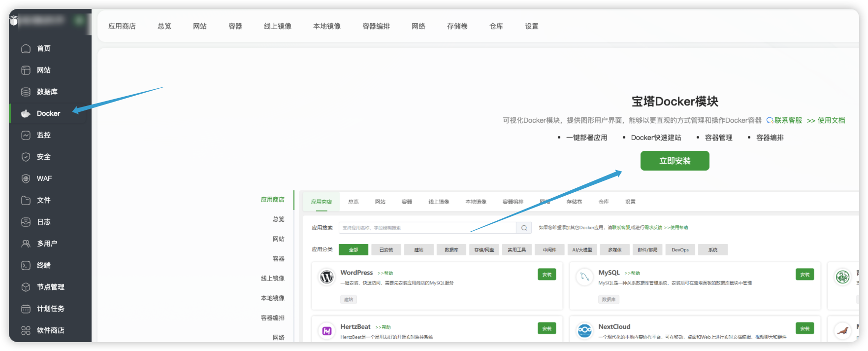The height and width of the screenshot is (351, 868).
Task: Open the top 本地镜像 tab
Action: click(x=327, y=26)
